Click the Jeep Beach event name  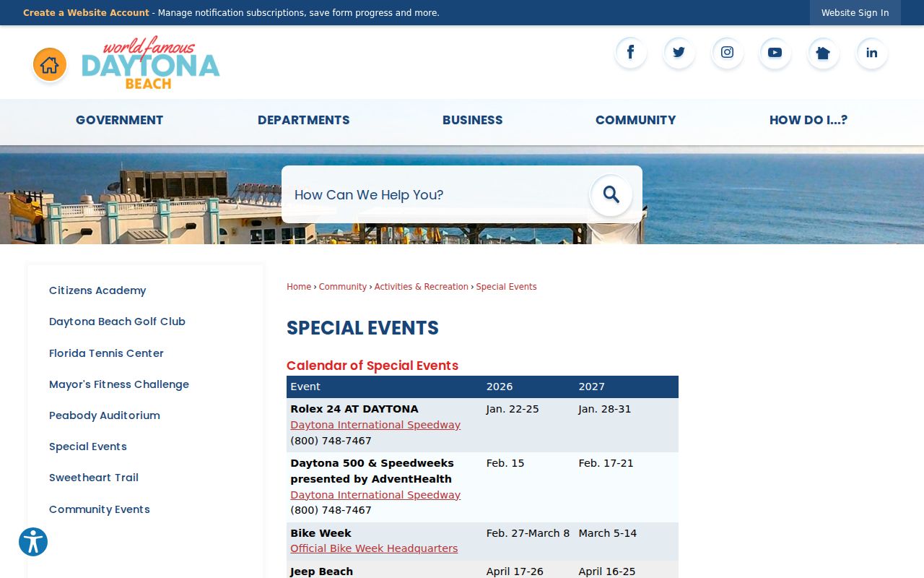pos(322,571)
